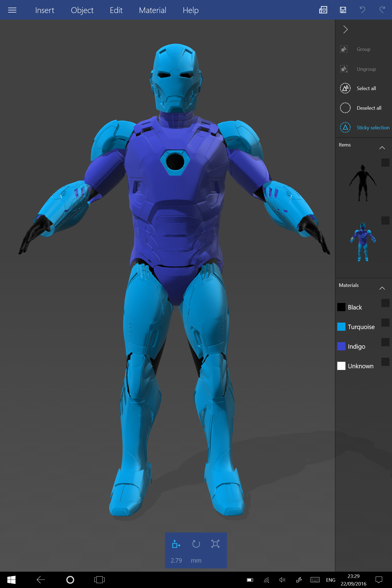Viewport: 392px width, 588px height.
Task: Click the mm unit label
Action: (x=196, y=561)
